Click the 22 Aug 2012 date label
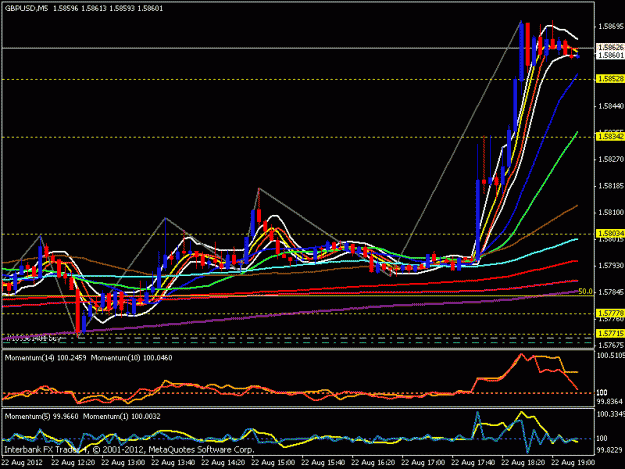625x469 pixels. [22, 463]
